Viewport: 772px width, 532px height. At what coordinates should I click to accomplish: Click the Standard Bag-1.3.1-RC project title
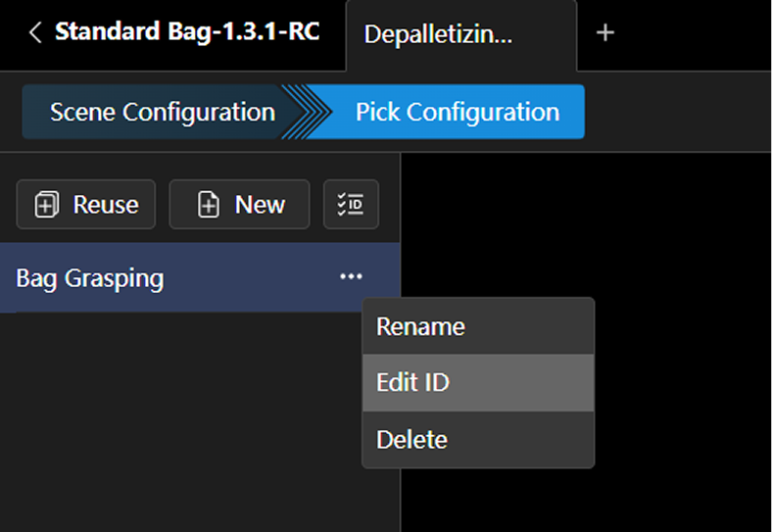[186, 32]
